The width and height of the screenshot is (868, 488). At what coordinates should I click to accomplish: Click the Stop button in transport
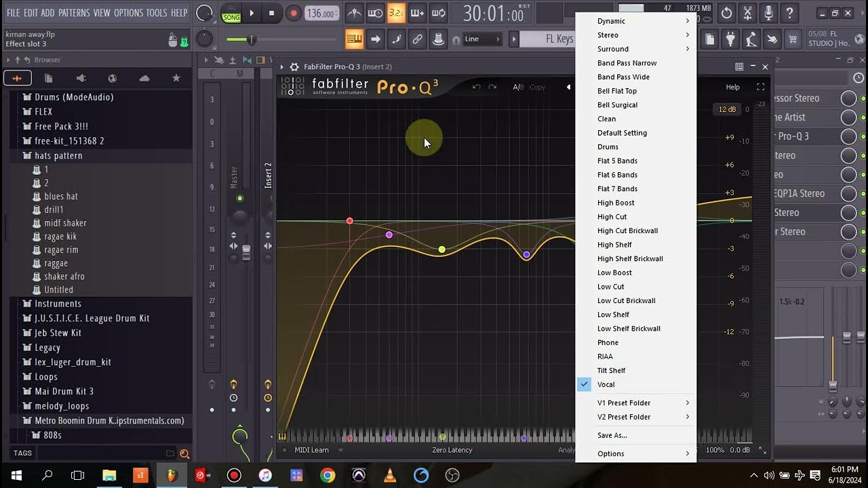272,13
